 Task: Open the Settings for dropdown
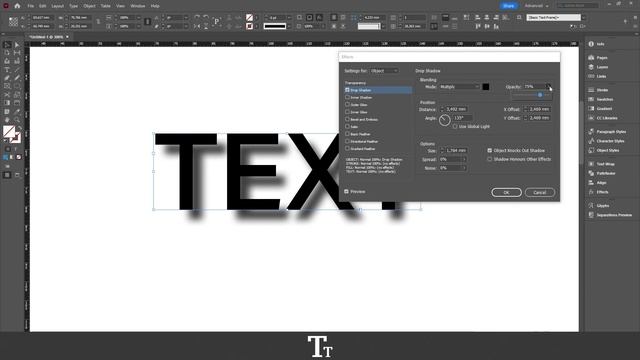click(384, 71)
